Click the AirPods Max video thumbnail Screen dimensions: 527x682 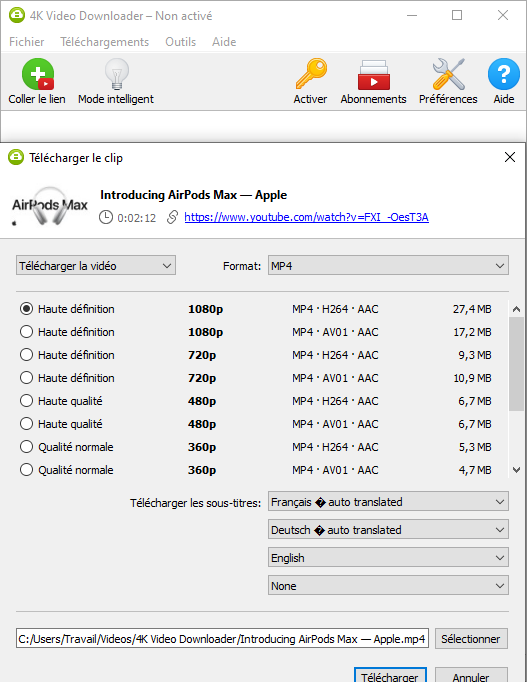(x=50, y=206)
